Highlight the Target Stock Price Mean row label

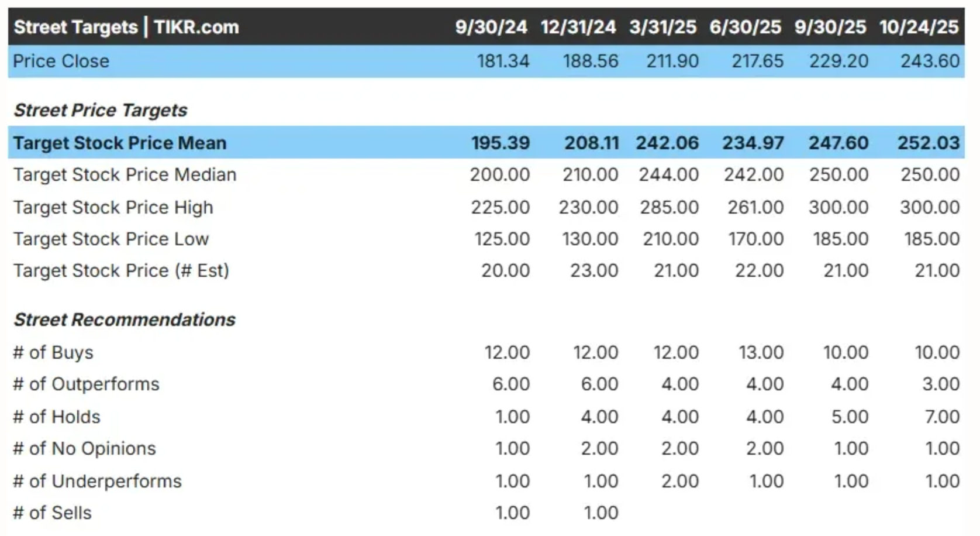coord(119,143)
